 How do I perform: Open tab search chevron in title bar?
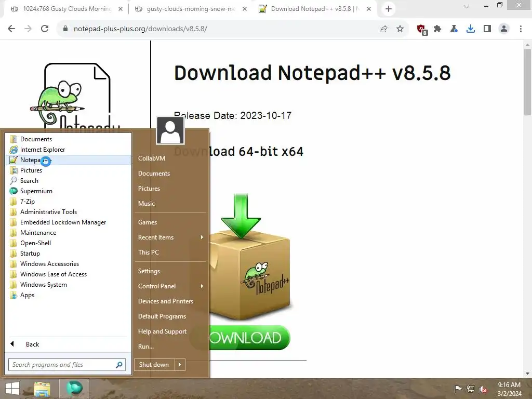click(467, 6)
